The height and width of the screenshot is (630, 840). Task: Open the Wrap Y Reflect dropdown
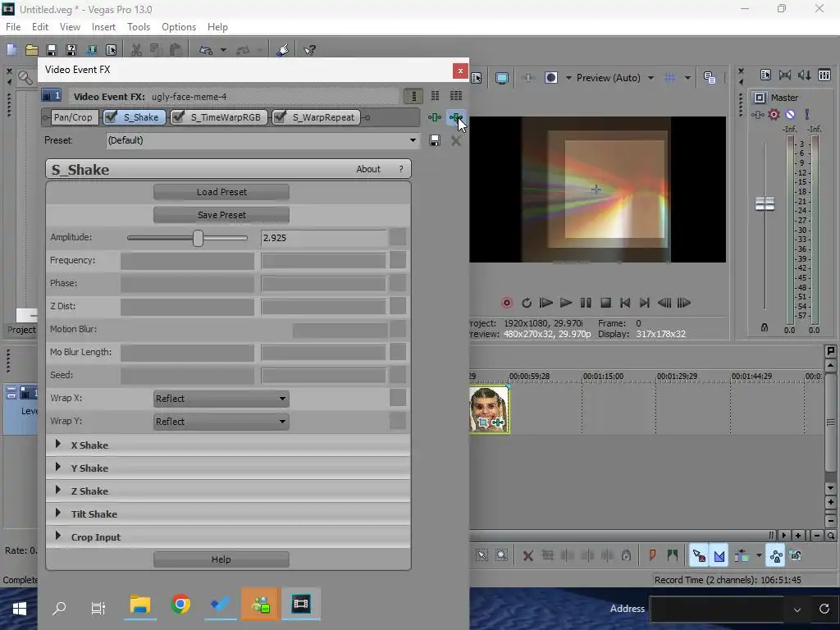tap(221, 422)
